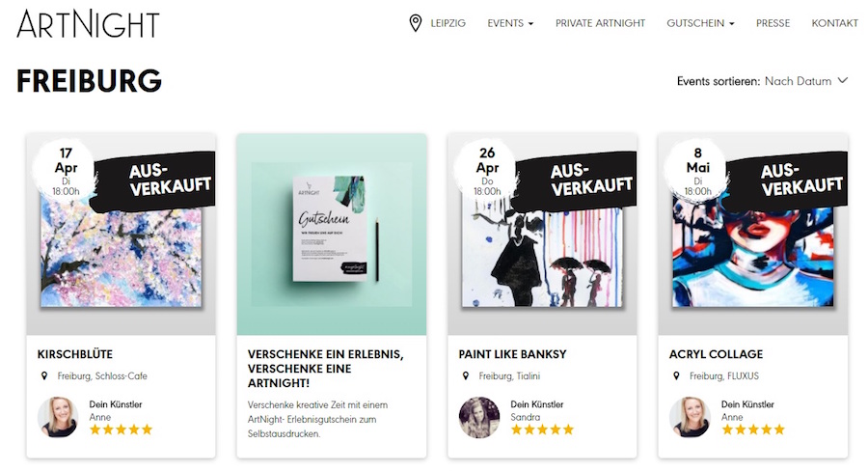Open the Paint Like Banksy event
The image size is (868, 471).
513,354
